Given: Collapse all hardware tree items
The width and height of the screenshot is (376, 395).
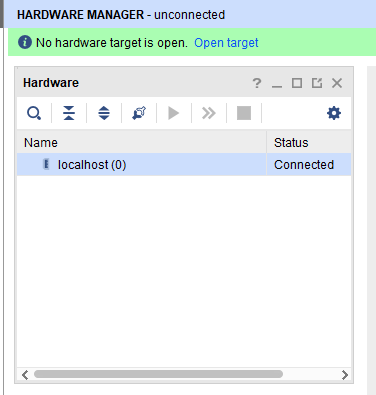Looking at the screenshot, I should [69, 113].
